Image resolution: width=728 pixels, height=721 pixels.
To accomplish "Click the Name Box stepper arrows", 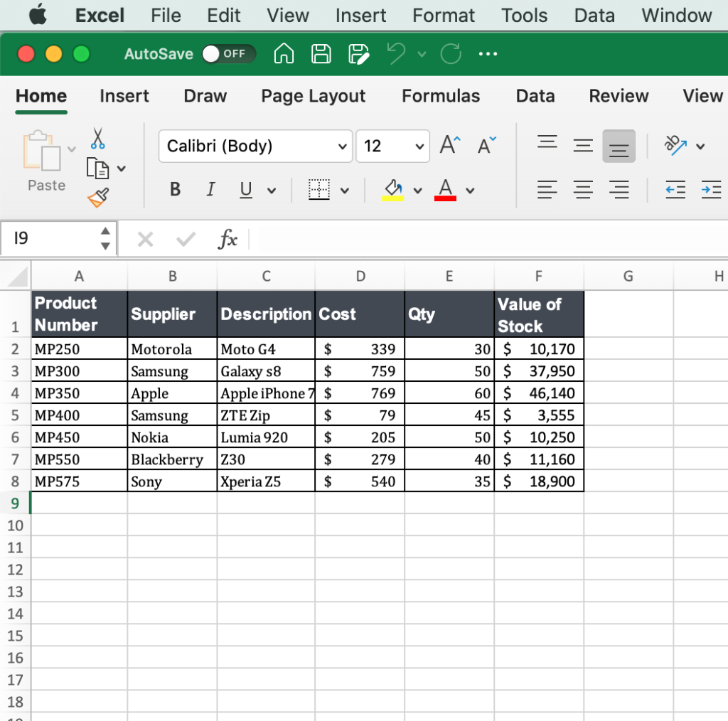I will click(x=105, y=238).
